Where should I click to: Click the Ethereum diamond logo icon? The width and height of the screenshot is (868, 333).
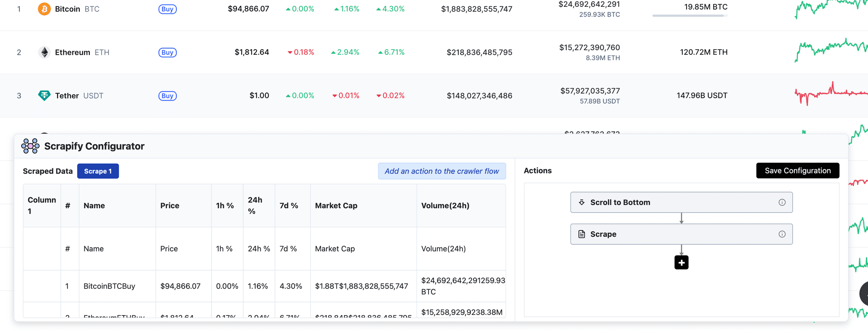44,52
